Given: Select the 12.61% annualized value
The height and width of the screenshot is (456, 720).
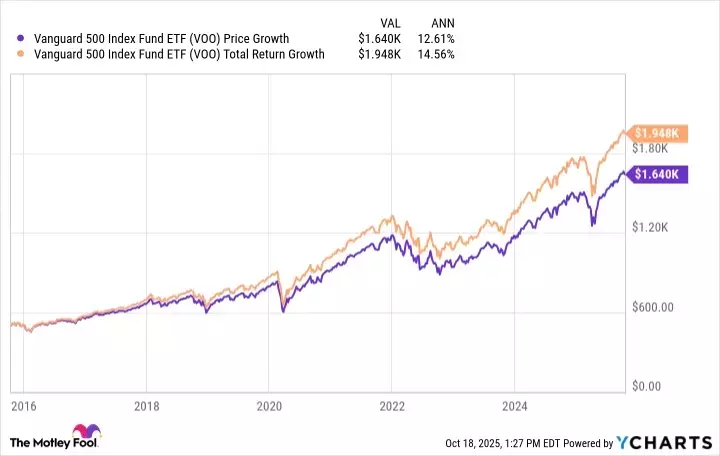Looking at the screenshot, I should pos(439,39).
